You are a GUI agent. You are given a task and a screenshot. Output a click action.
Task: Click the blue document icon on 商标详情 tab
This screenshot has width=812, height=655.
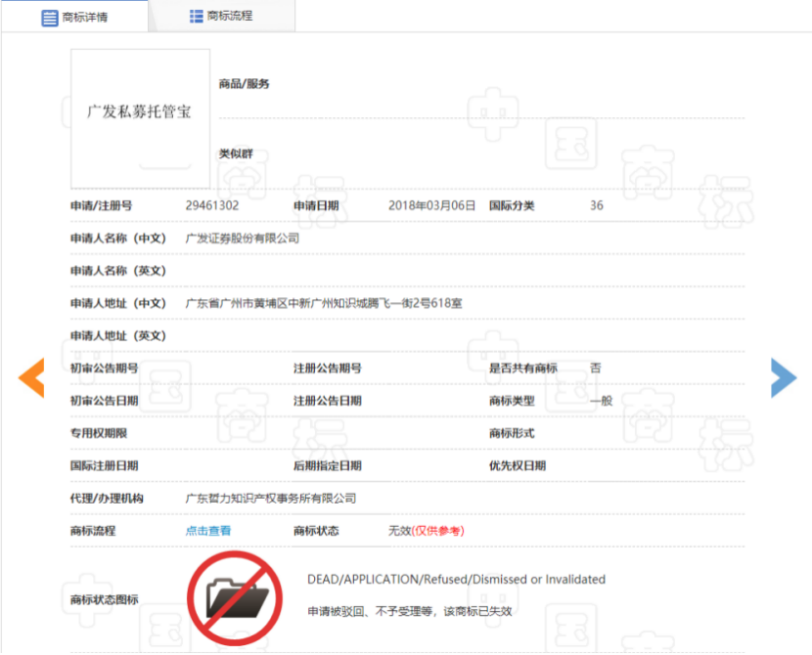pos(50,18)
